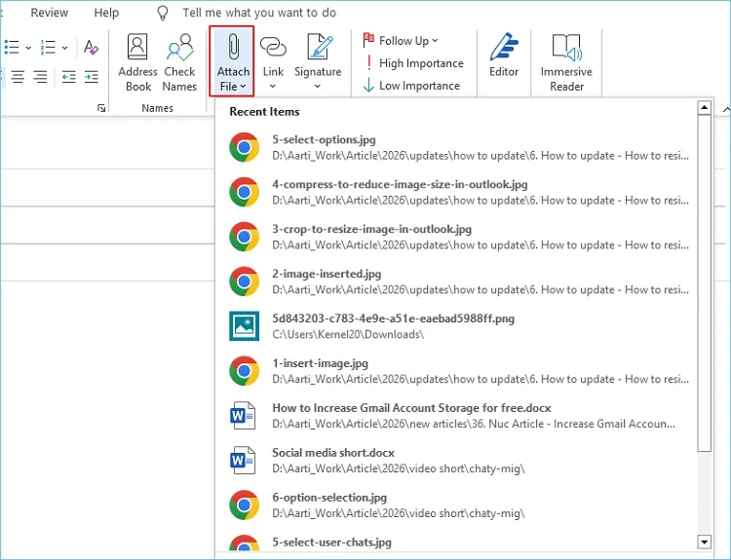This screenshot has width=731, height=560.
Task: Attach How to Increase Gmail Account Storage docx
Action: tap(459, 416)
